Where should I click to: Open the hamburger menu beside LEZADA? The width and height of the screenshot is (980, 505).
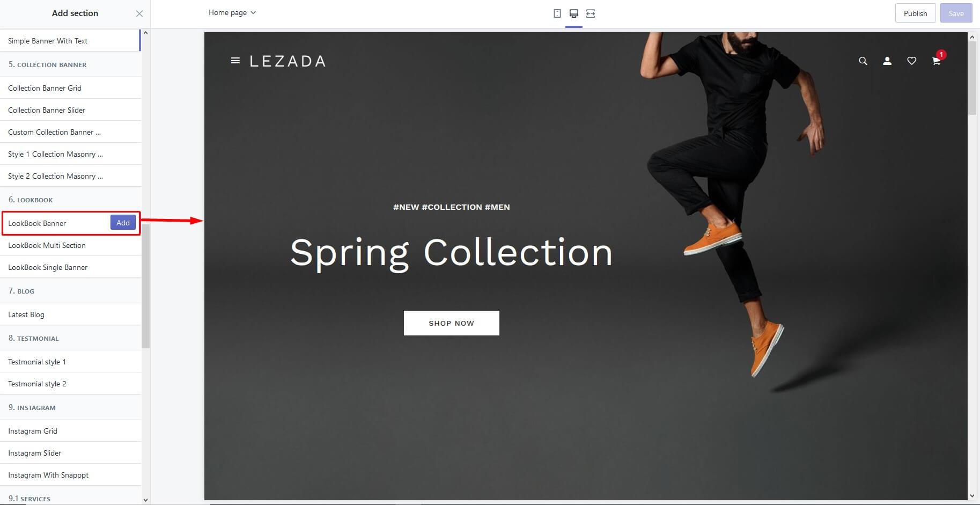point(235,61)
